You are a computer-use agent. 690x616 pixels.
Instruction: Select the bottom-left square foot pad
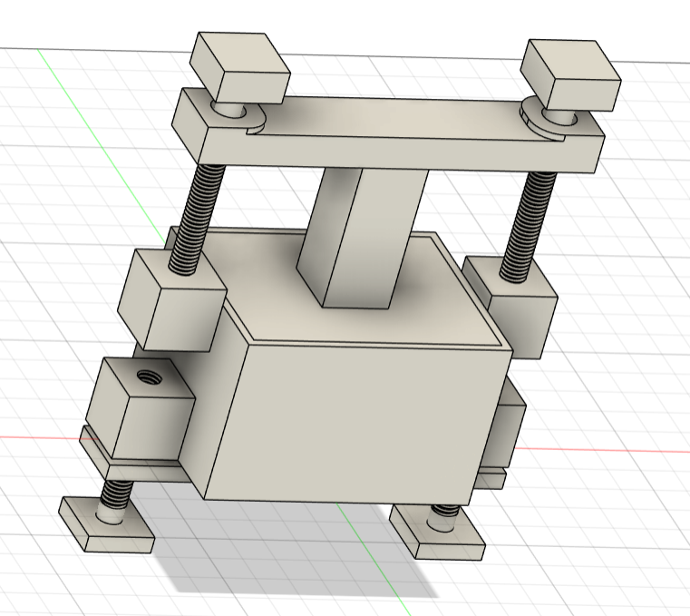click(x=107, y=525)
